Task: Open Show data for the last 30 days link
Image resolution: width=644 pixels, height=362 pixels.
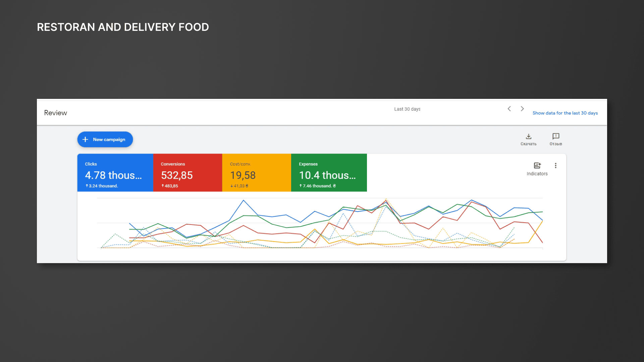Action: (565, 113)
